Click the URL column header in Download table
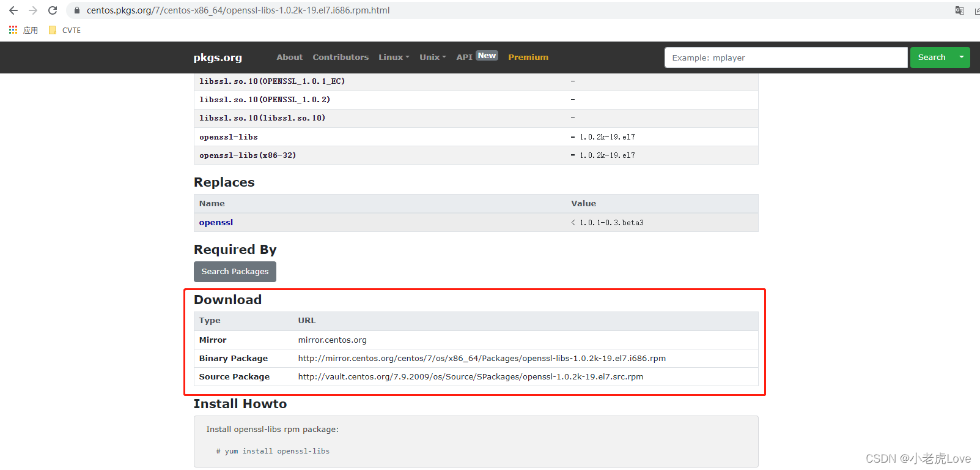 [307, 321]
